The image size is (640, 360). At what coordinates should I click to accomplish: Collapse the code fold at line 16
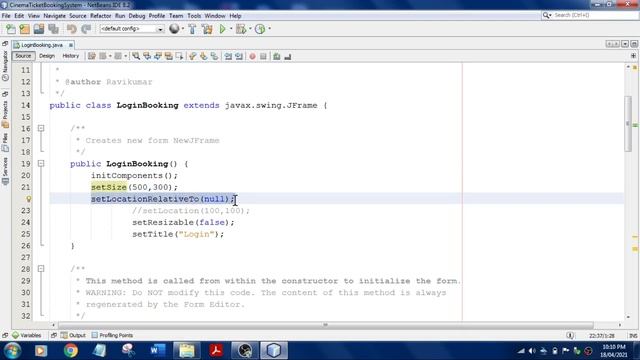[x=41, y=128]
